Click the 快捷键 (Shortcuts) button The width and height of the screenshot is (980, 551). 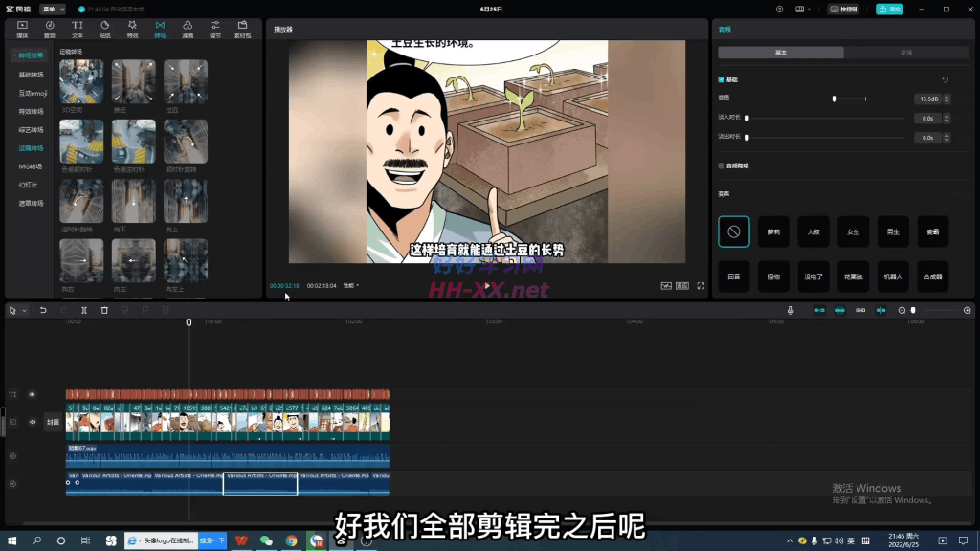click(844, 10)
